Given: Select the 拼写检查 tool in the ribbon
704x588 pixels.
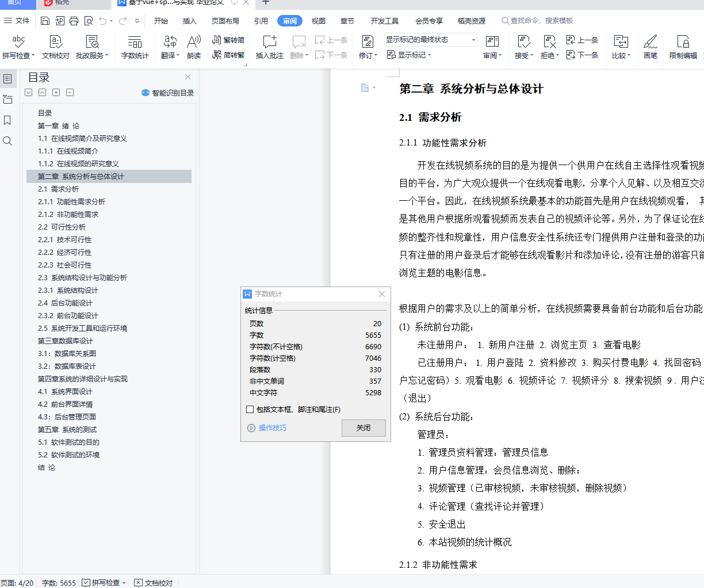Looking at the screenshot, I should pyautogui.click(x=19, y=46).
